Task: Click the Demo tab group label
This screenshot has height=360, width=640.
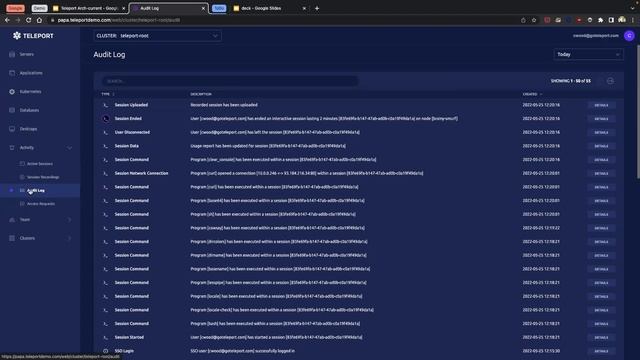Action: click(x=39, y=8)
